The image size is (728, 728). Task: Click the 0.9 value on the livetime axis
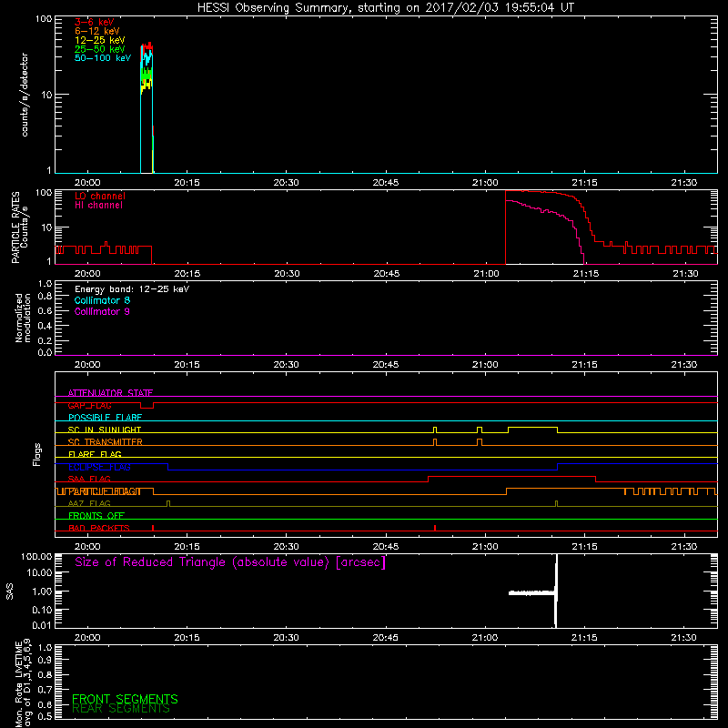[45, 660]
